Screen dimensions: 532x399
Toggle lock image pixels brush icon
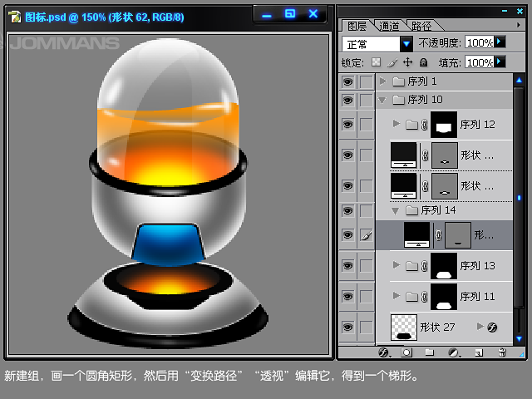(x=392, y=62)
